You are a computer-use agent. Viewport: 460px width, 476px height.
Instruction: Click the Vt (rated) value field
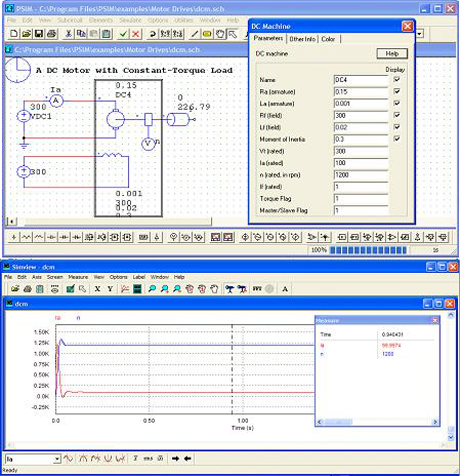(361, 151)
